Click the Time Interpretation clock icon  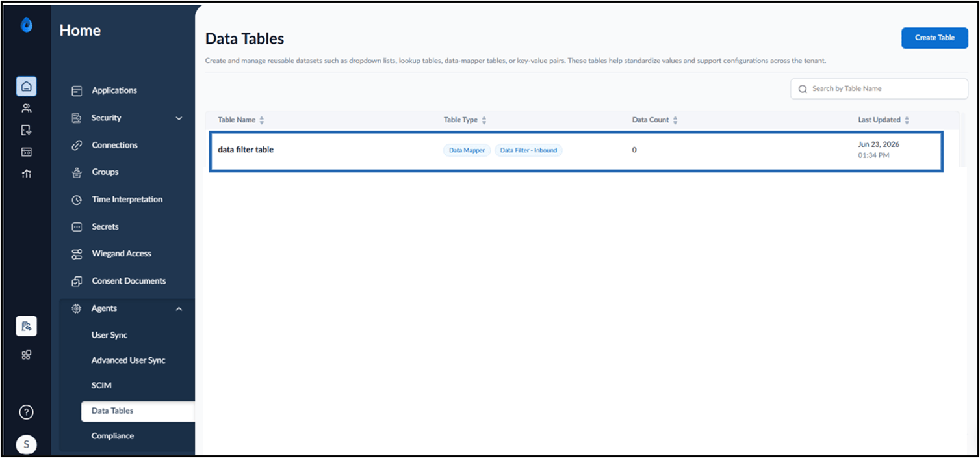tap(77, 200)
